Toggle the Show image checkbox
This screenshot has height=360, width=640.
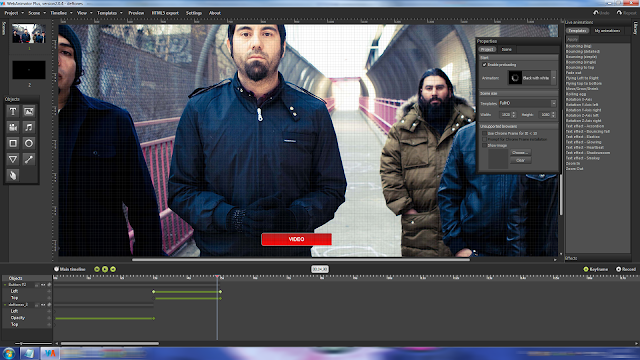click(x=484, y=145)
